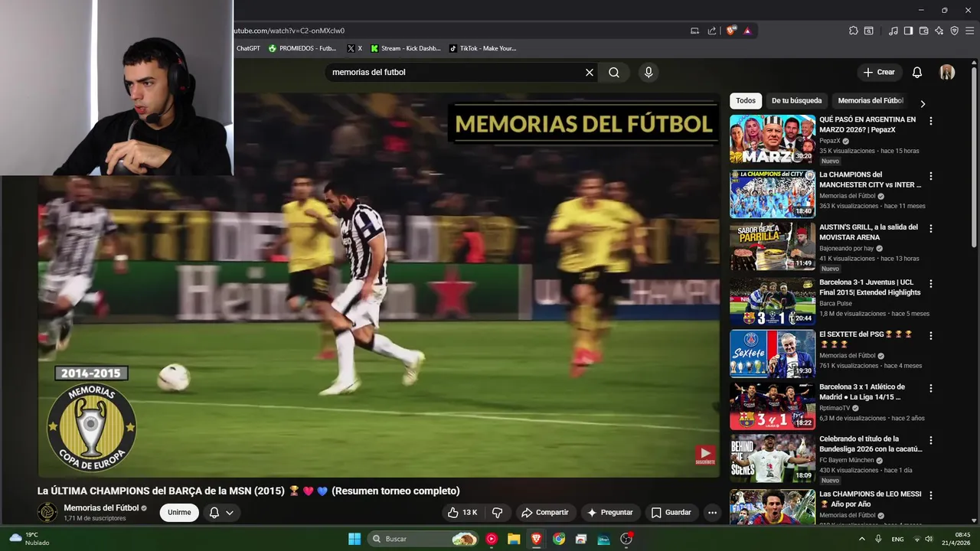This screenshot has width=980, height=551.
Task: Open Google Chrome from taskbar
Action: click(x=559, y=539)
